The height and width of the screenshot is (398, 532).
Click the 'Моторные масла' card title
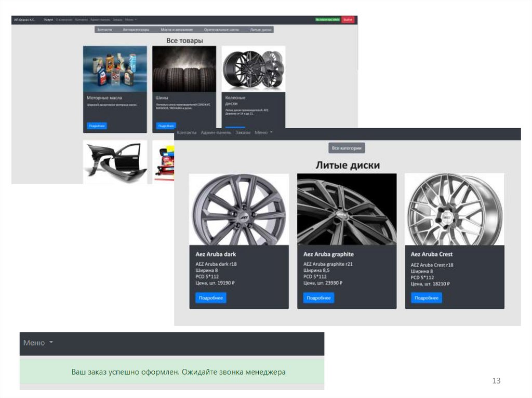(104, 98)
